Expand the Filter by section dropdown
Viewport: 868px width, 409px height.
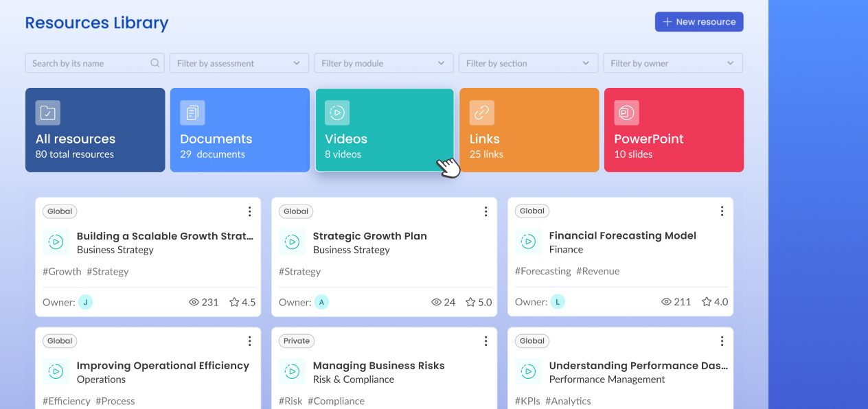pos(528,63)
